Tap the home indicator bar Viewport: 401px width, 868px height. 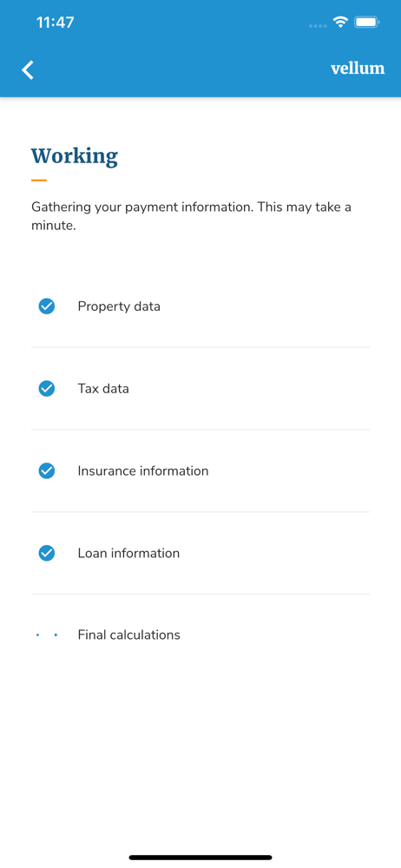point(200,858)
